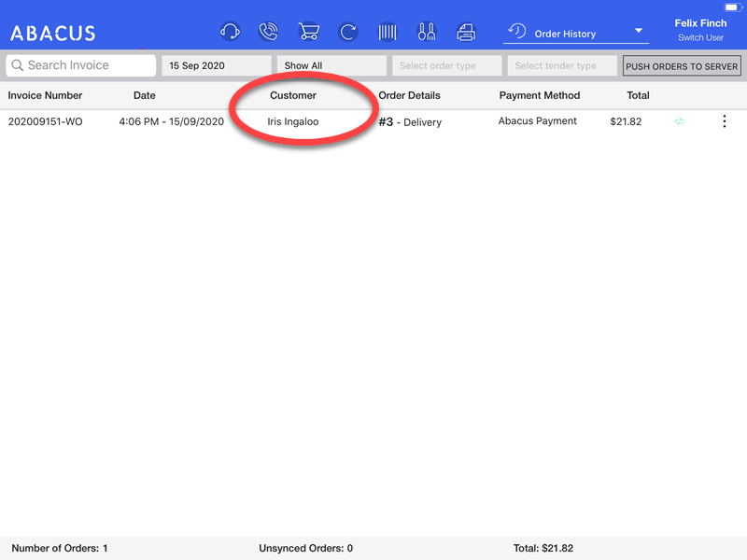Viewport: 747px width, 560px height.
Task: Open three-dot menu for invoice 202009151-WO
Action: coord(725,121)
